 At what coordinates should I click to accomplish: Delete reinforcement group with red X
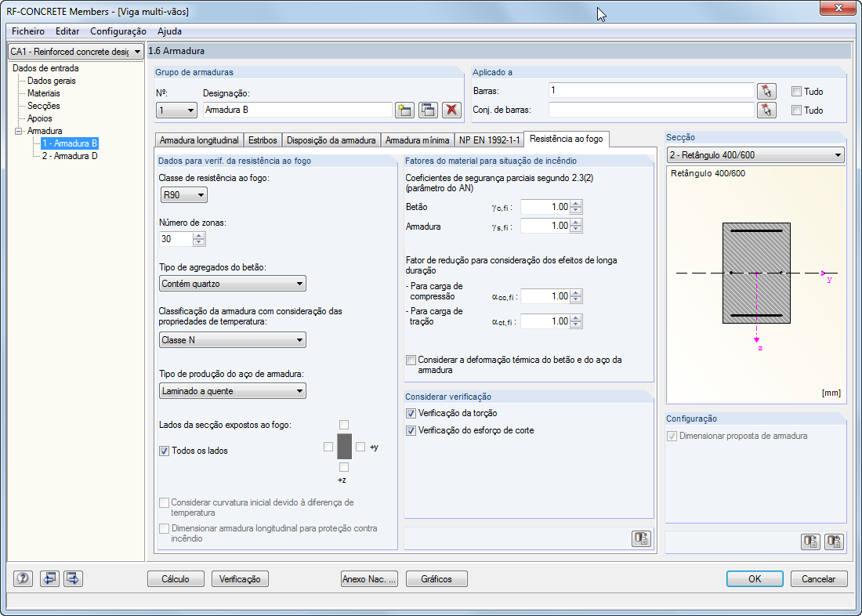point(452,110)
